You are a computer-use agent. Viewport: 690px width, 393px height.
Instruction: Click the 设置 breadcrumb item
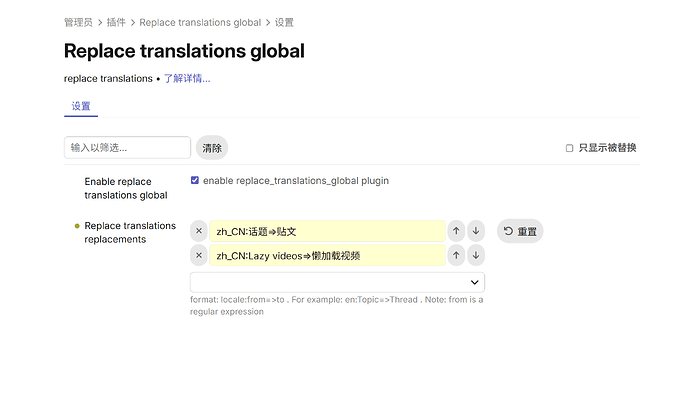[x=284, y=22]
